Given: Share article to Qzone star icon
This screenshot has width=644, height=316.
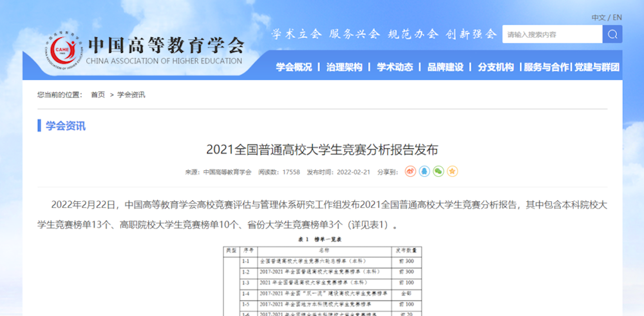Looking at the screenshot, I should click(453, 172).
